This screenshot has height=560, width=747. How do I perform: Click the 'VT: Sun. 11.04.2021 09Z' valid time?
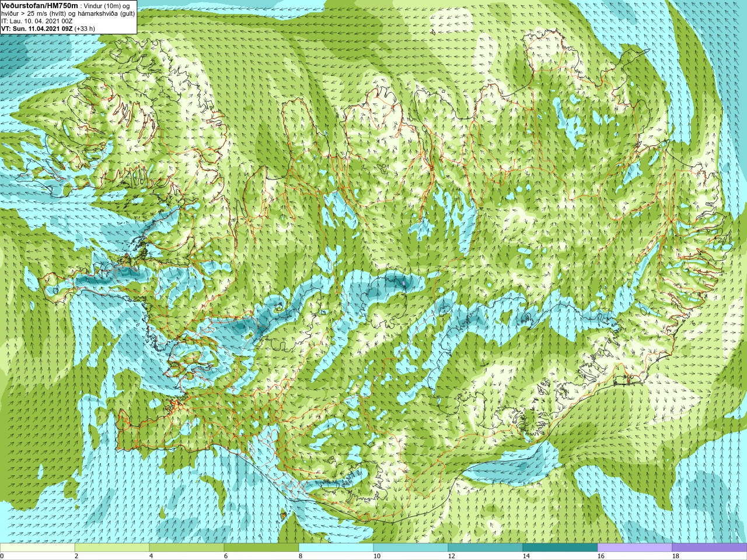coord(37,29)
